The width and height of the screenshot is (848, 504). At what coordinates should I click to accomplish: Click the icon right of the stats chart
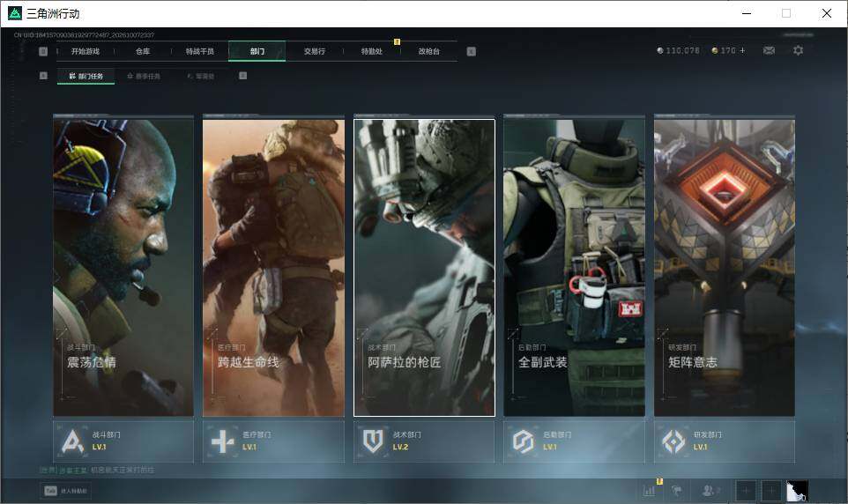pyautogui.click(x=677, y=491)
